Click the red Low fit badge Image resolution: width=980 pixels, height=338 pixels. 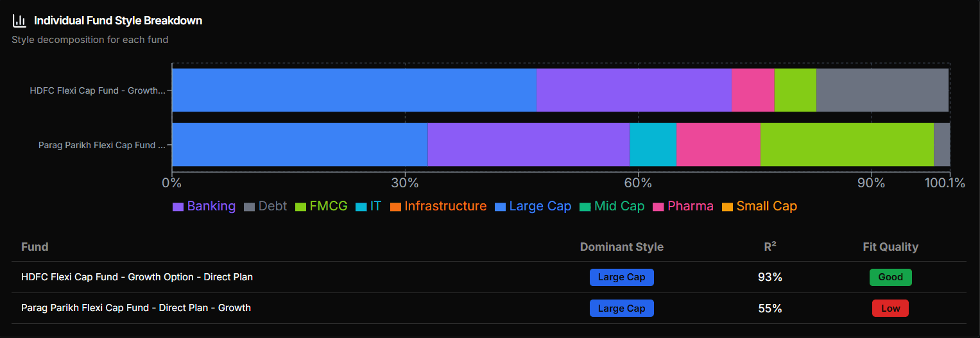pyautogui.click(x=890, y=308)
